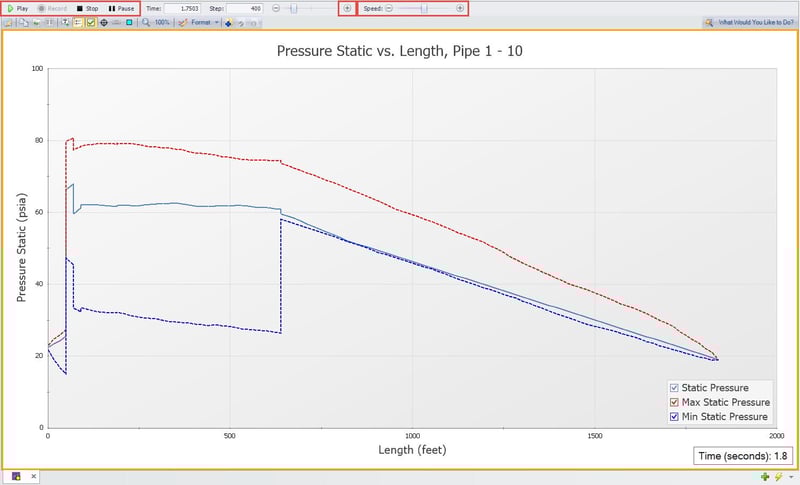Uncheck Max Static Pressure in legend
Image resolution: width=800 pixels, height=485 pixels.
[x=674, y=402]
